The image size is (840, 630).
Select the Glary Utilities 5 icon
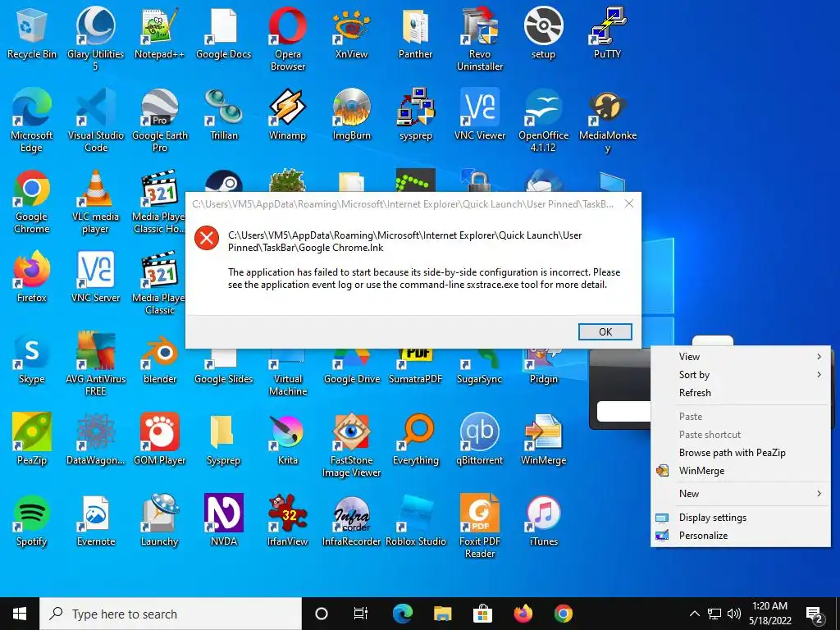(95, 39)
